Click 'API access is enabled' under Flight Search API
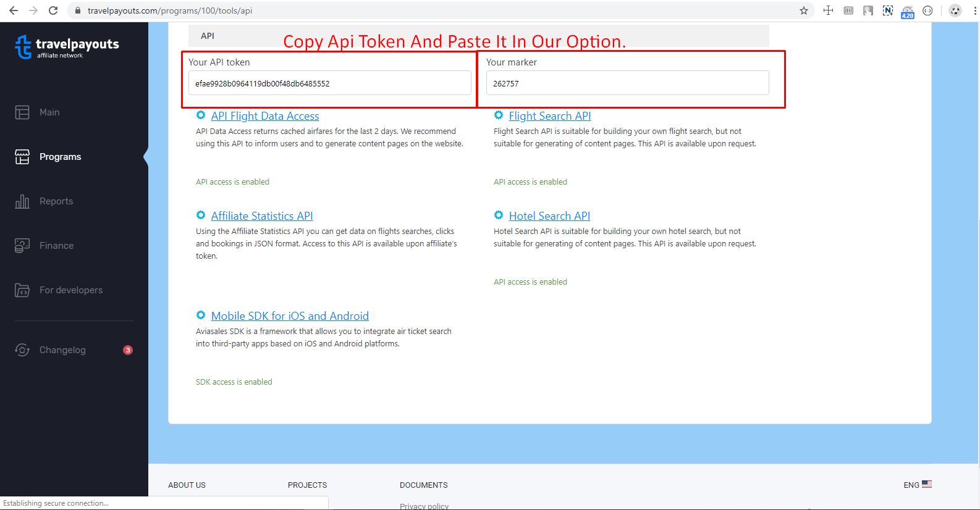Image resolution: width=980 pixels, height=510 pixels. (x=530, y=182)
